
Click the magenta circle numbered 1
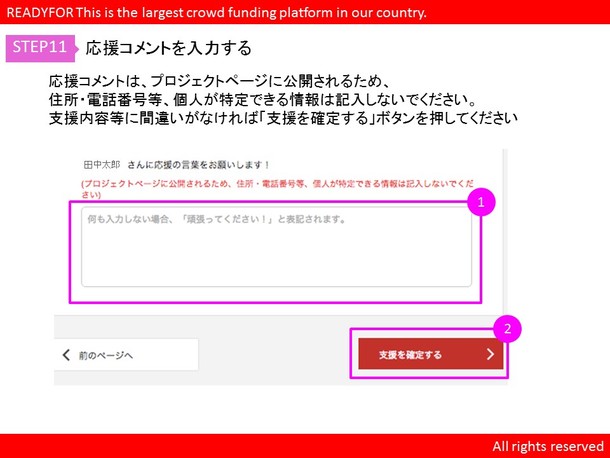tap(480, 203)
